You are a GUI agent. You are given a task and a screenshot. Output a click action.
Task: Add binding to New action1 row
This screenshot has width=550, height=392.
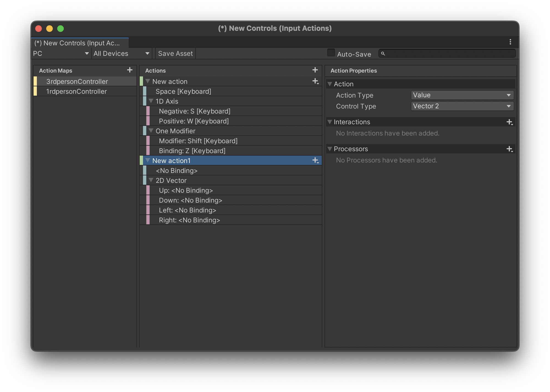click(x=315, y=161)
